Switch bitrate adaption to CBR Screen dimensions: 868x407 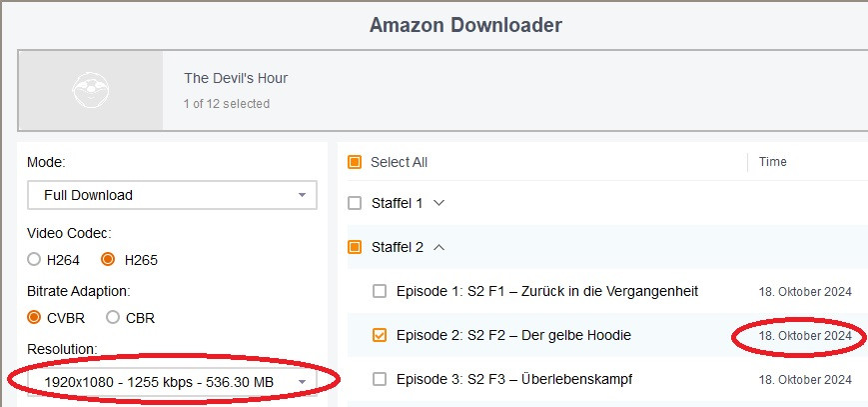pos(113,318)
